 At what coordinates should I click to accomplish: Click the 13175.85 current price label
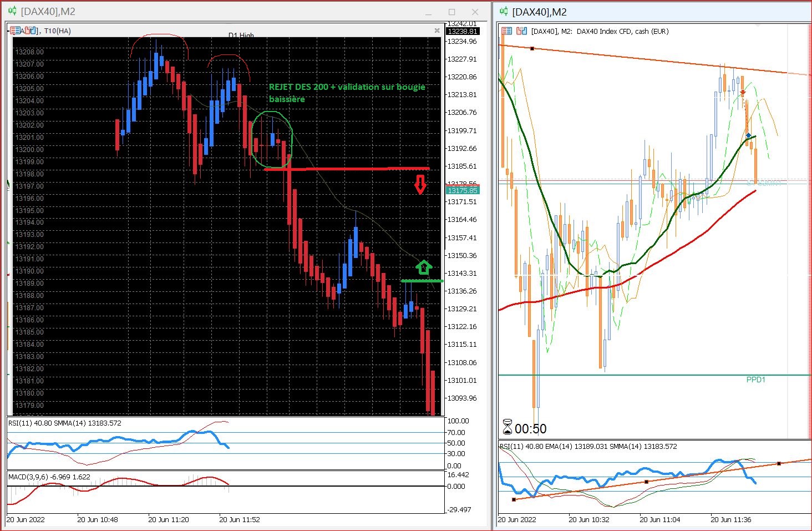coord(463,190)
